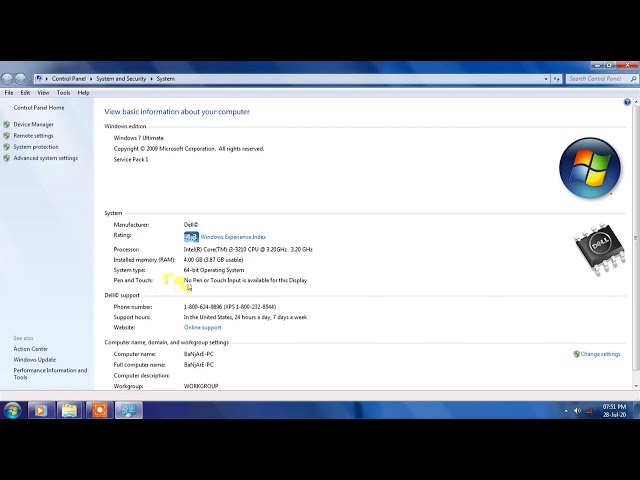The width and height of the screenshot is (640, 480).
Task: Click the Windows 7 Ultimate text
Action: [138, 138]
